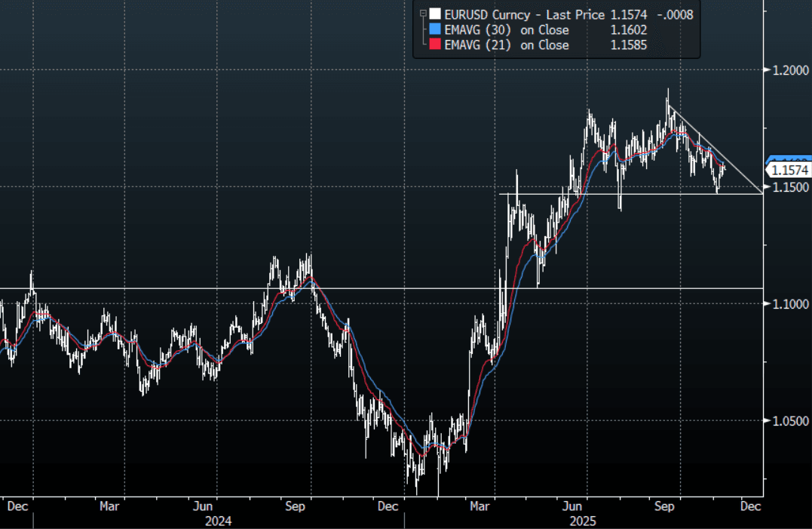
Task: Click the white EURUSD Curncy legend swatch
Action: pos(435,14)
